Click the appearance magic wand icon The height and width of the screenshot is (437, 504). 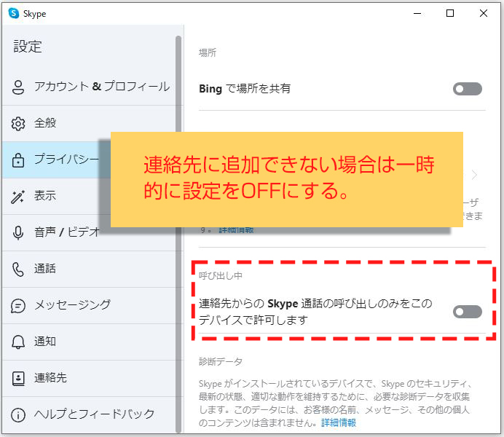(x=18, y=197)
